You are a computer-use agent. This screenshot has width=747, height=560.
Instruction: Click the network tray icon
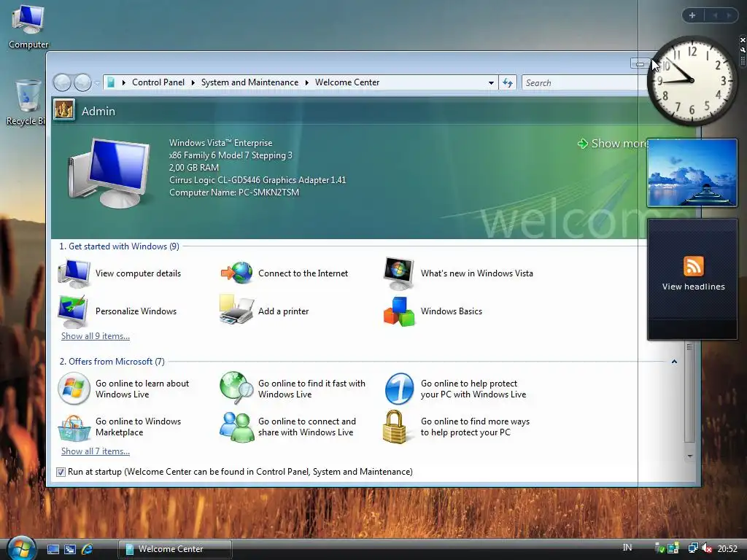(693, 548)
